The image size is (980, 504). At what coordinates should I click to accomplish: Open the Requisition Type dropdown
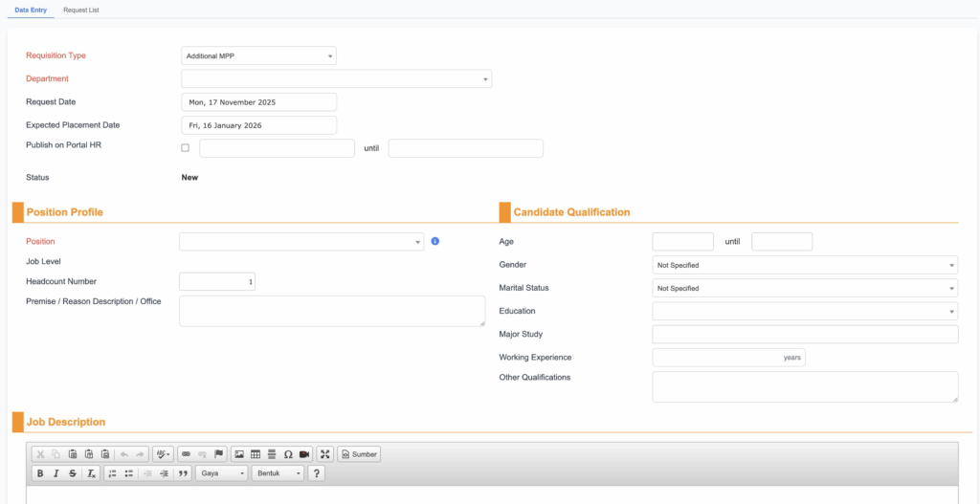tap(258, 56)
